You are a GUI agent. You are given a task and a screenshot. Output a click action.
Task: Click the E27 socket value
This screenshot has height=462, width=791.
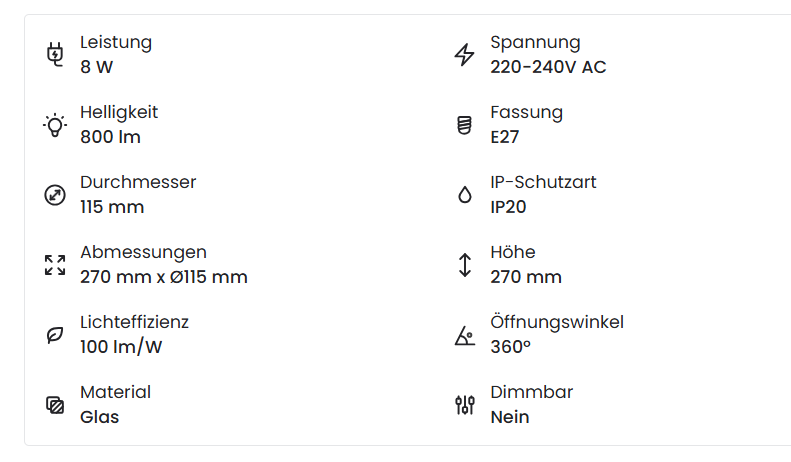point(504,137)
